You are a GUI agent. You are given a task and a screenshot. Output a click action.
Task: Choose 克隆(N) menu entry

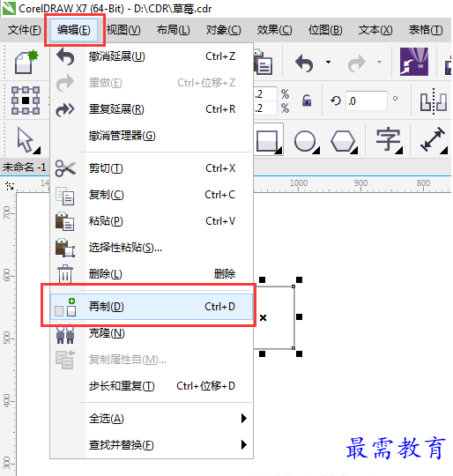point(152,333)
